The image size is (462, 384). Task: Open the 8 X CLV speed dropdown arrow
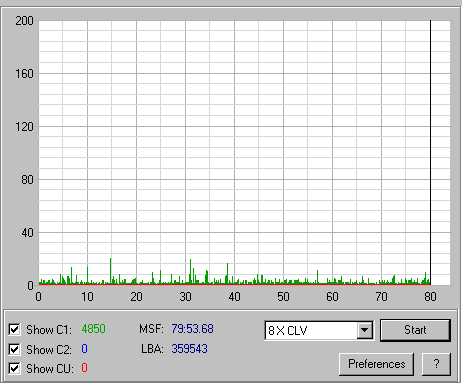pos(365,330)
